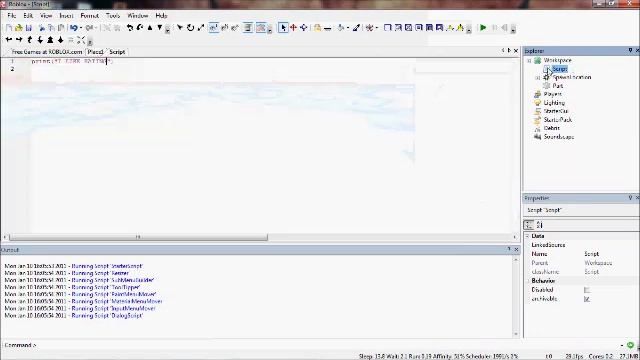Screen dimensions: 640x360
Task: Open the Edit menu
Action: (28, 16)
